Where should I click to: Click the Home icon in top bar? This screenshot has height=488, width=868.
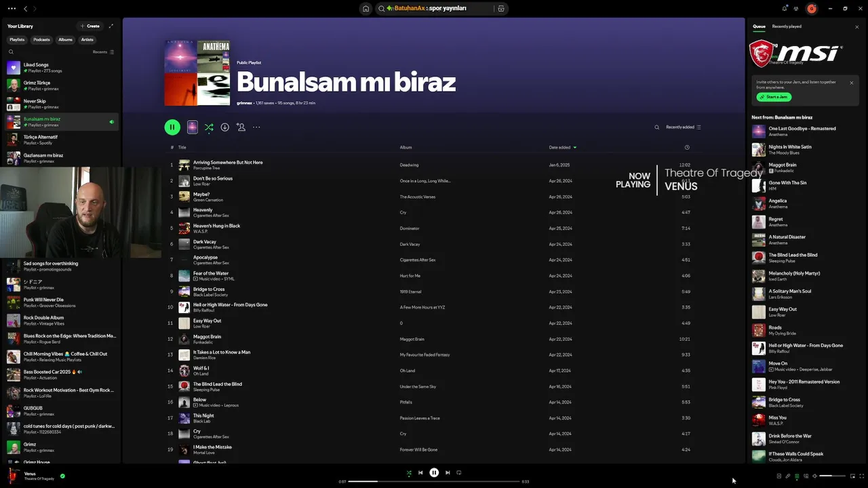(366, 9)
